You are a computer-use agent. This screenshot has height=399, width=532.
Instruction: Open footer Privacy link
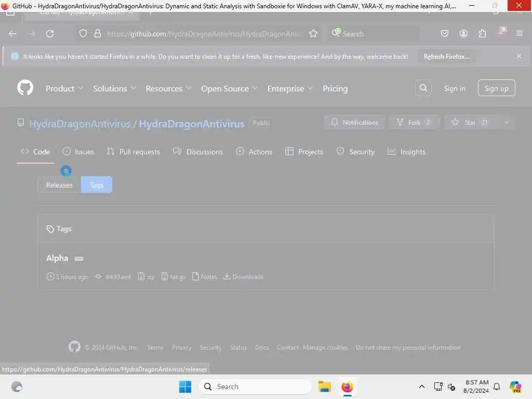[x=181, y=348]
